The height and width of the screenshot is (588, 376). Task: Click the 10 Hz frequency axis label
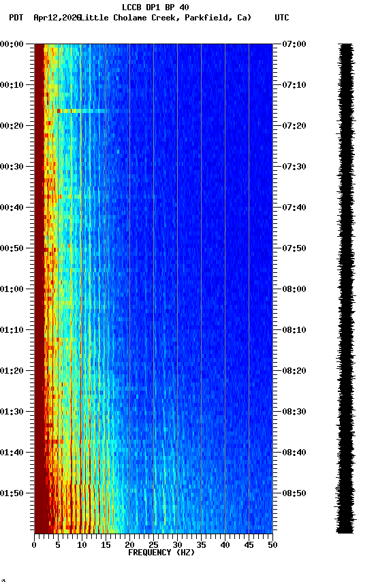point(82,545)
